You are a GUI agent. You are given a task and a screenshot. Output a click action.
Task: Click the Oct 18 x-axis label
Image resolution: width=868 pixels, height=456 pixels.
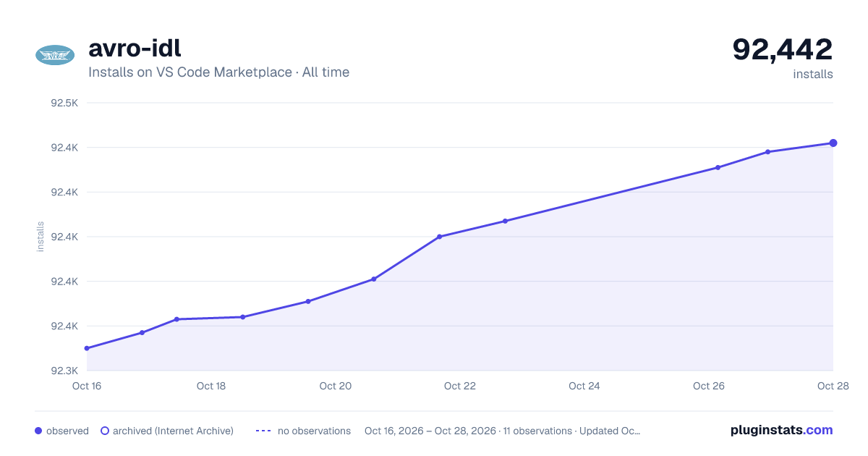click(x=211, y=386)
